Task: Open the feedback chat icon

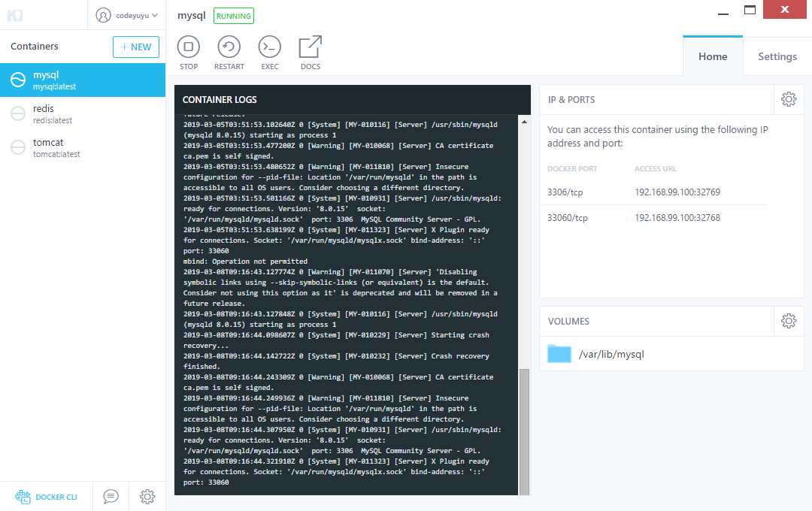Action: click(x=111, y=497)
